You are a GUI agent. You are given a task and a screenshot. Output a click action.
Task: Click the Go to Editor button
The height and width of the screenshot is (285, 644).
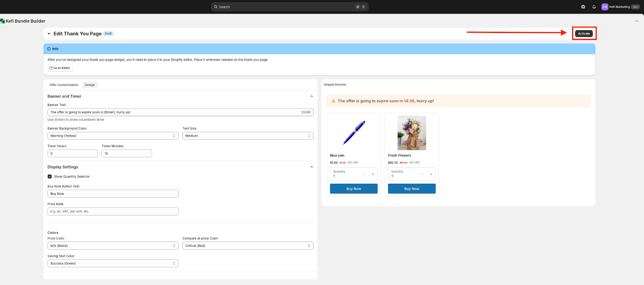pyautogui.click(x=60, y=68)
